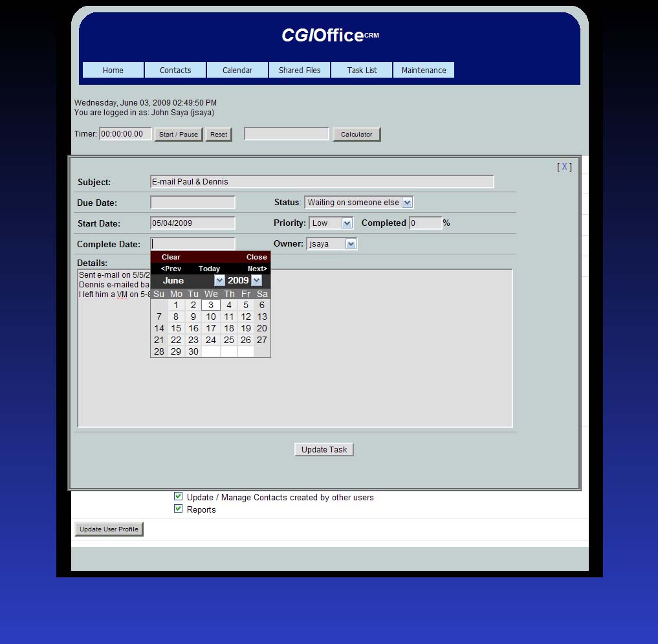Screen dimensions: 658x644
Task: Select June 22 in the calendar
Action: (176, 340)
